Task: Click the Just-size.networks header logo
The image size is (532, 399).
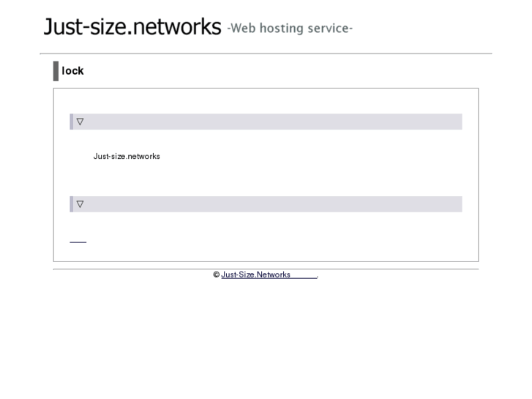Action: click(x=132, y=27)
